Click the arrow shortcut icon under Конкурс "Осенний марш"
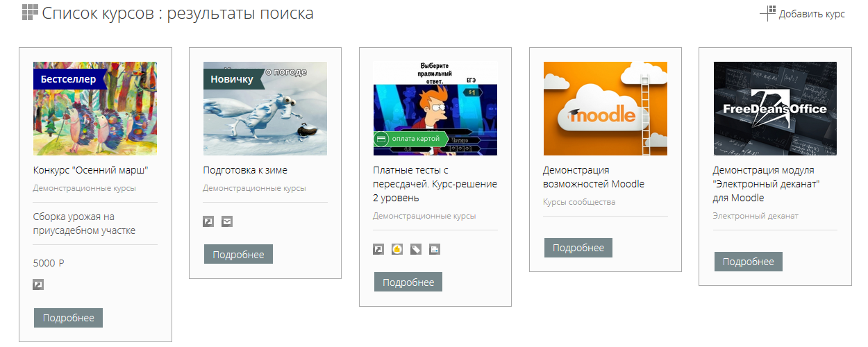 [38, 285]
